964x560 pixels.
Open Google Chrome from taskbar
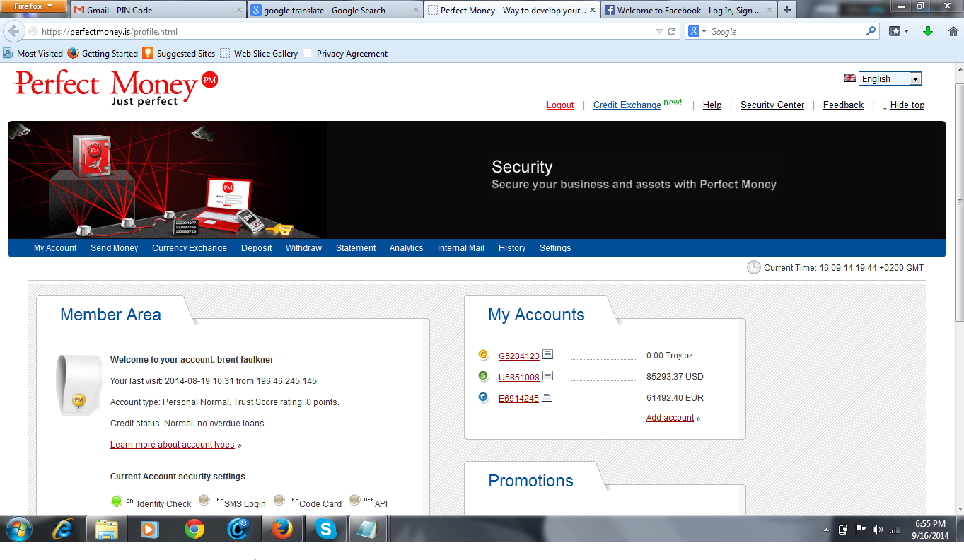click(194, 529)
